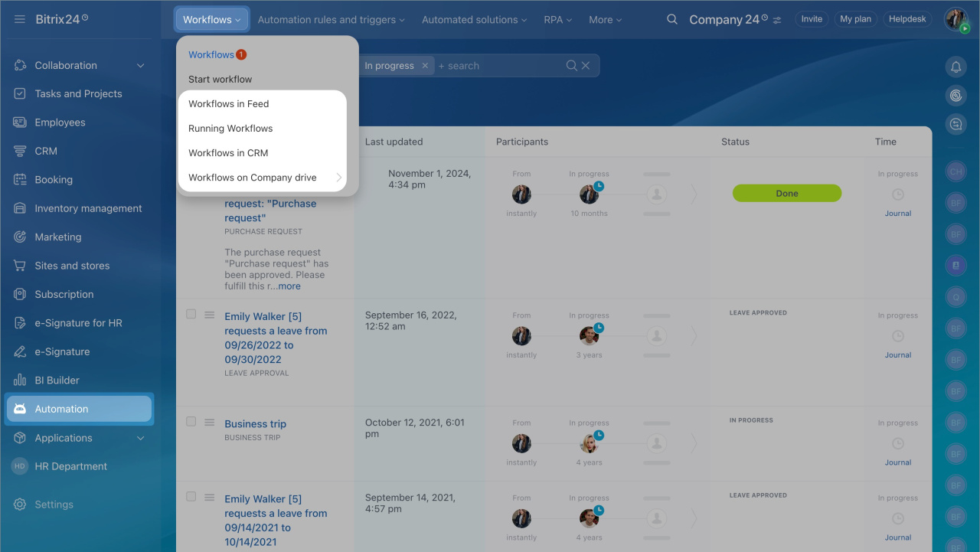Open Automation rules and triggers dropdown
Viewport: 980px width, 552px height.
tap(332, 20)
